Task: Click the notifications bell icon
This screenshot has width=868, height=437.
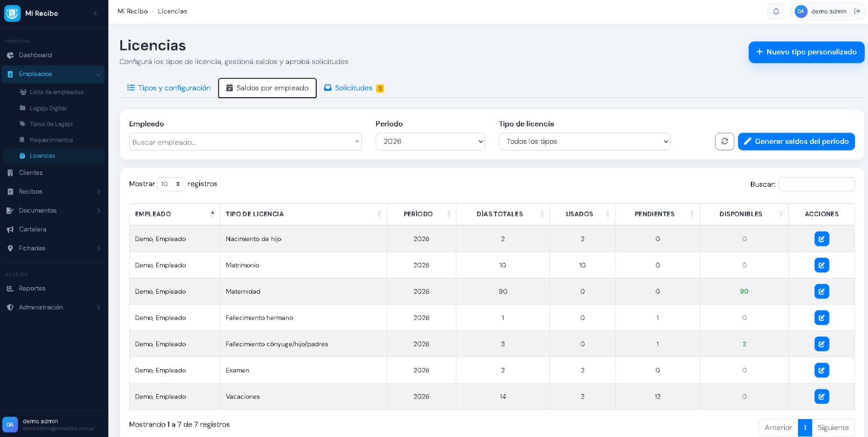Action: point(776,11)
